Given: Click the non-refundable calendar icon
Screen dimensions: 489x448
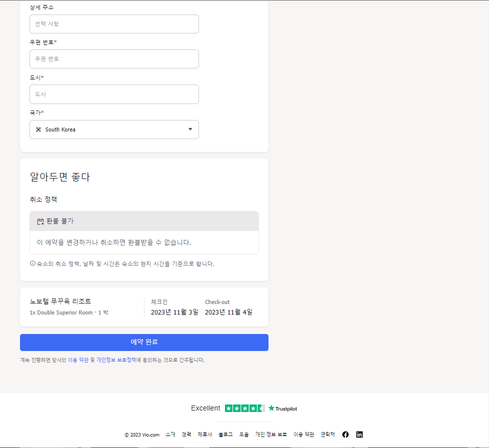Looking at the screenshot, I should (40, 221).
